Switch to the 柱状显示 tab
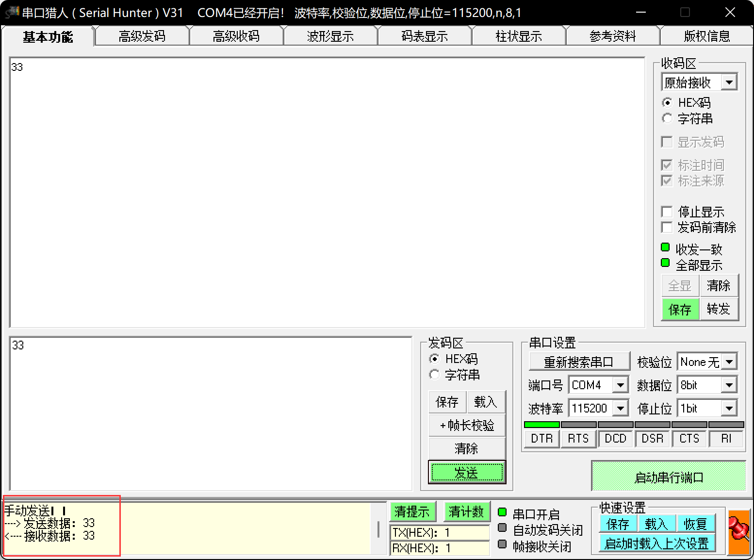The image size is (754, 560). [518, 36]
